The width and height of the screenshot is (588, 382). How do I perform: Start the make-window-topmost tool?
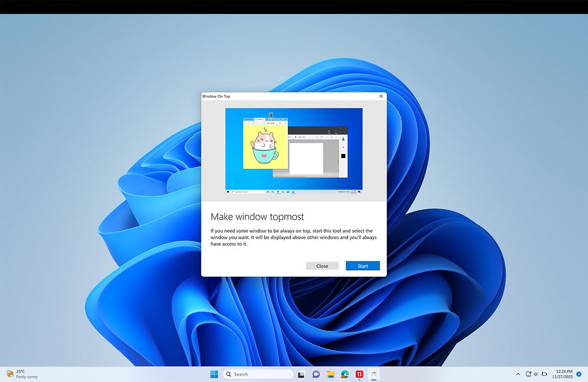(363, 265)
